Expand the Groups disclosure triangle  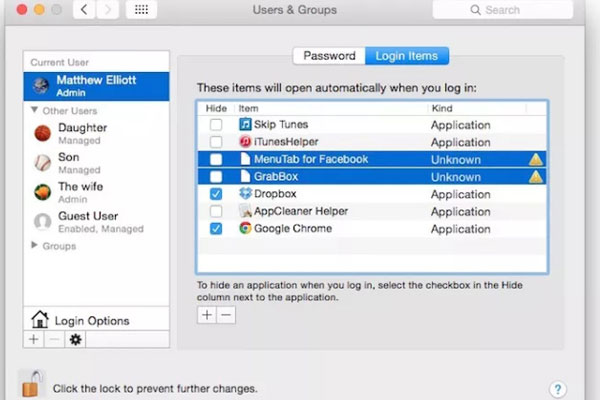34,245
